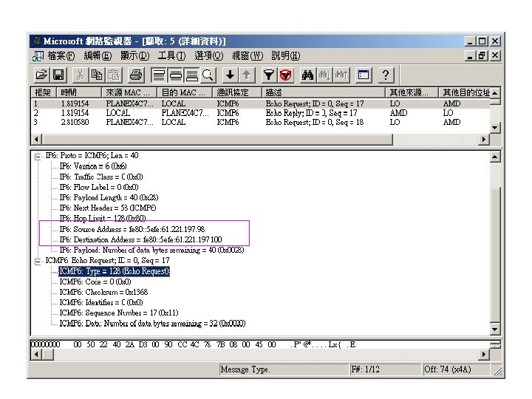532x399 pixels.
Task: Click the Copy toolbar icon
Action: click(x=97, y=75)
